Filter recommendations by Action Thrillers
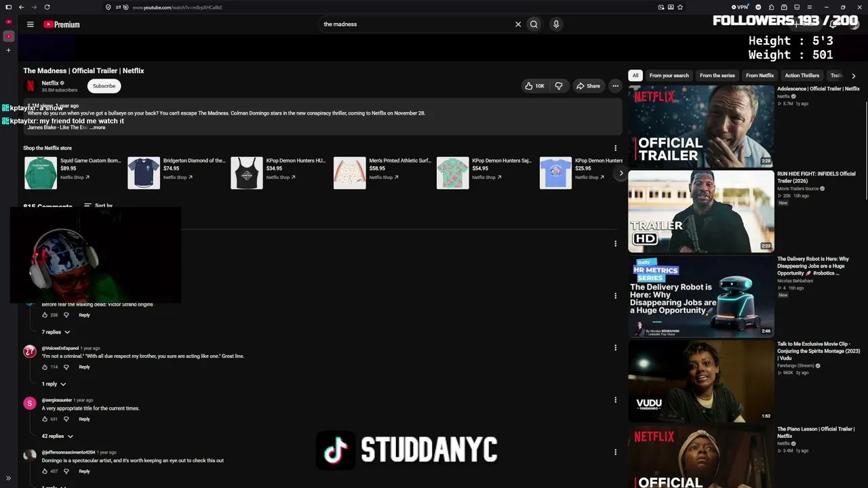The image size is (868, 488). pyautogui.click(x=802, y=75)
